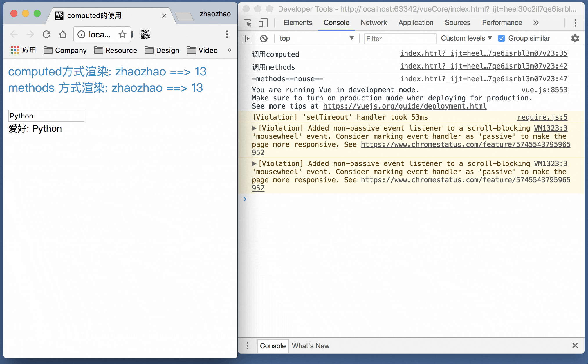The height and width of the screenshot is (364, 588).
Task: Open the Custom levels dropdown
Action: tap(466, 38)
